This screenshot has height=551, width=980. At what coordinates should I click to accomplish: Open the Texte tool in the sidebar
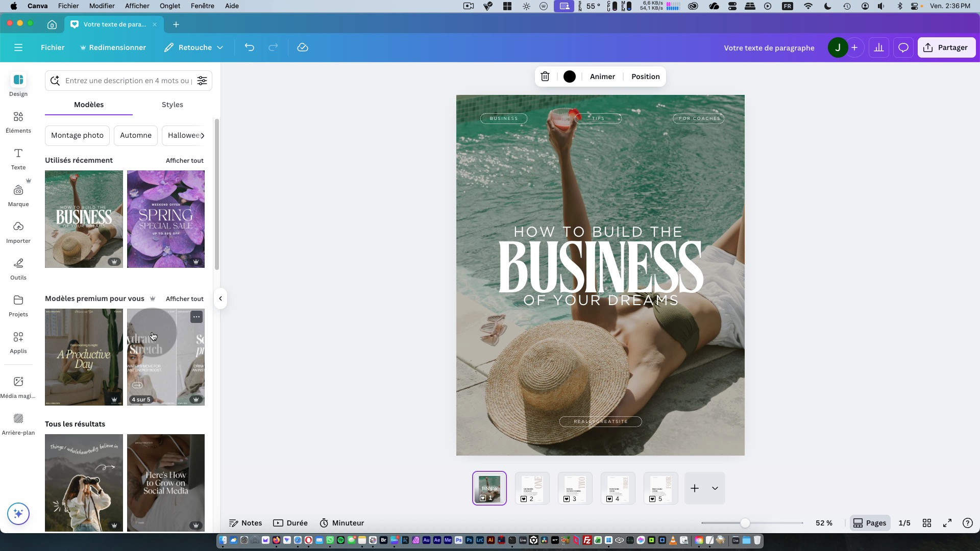(x=18, y=159)
